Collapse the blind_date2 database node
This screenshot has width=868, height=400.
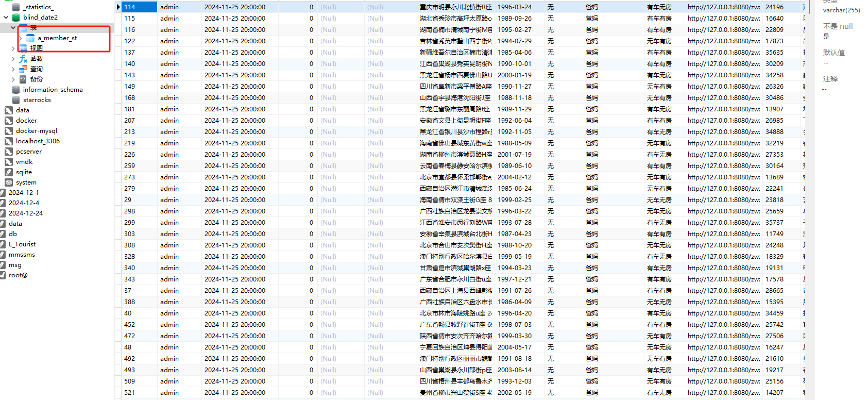point(6,18)
